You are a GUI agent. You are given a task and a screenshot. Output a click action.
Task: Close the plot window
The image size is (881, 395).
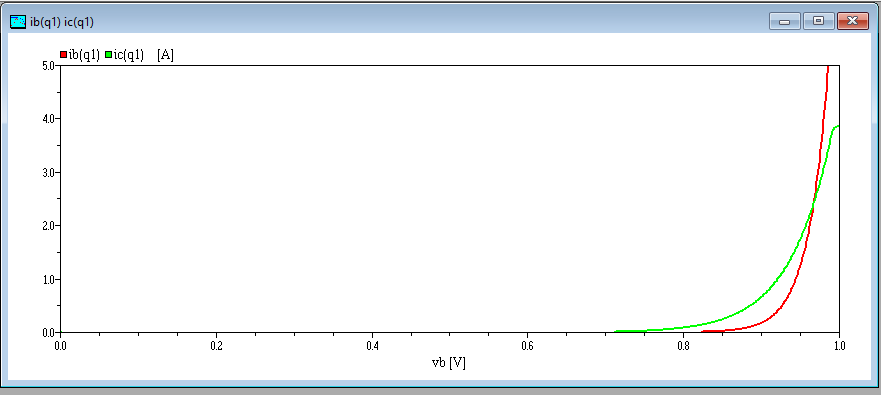click(852, 21)
